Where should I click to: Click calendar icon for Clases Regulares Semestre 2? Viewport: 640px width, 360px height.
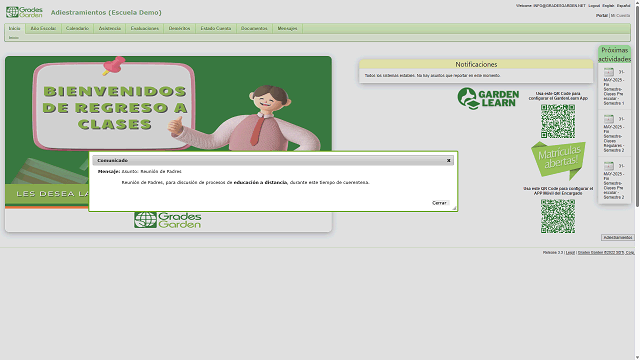coord(609,119)
